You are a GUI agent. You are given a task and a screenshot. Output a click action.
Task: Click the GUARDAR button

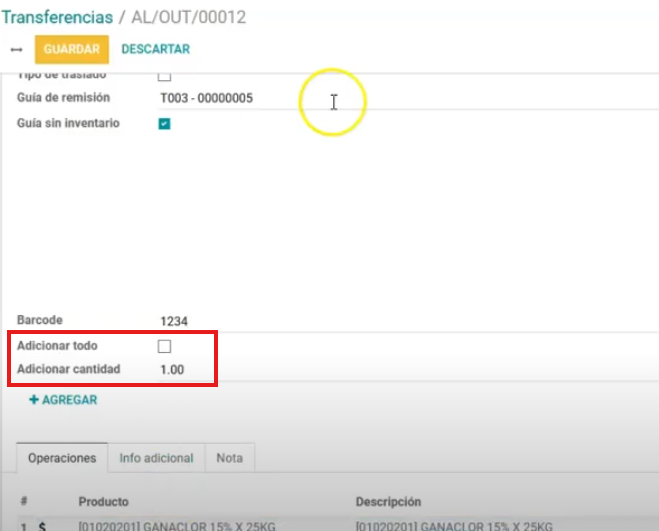[71, 49]
